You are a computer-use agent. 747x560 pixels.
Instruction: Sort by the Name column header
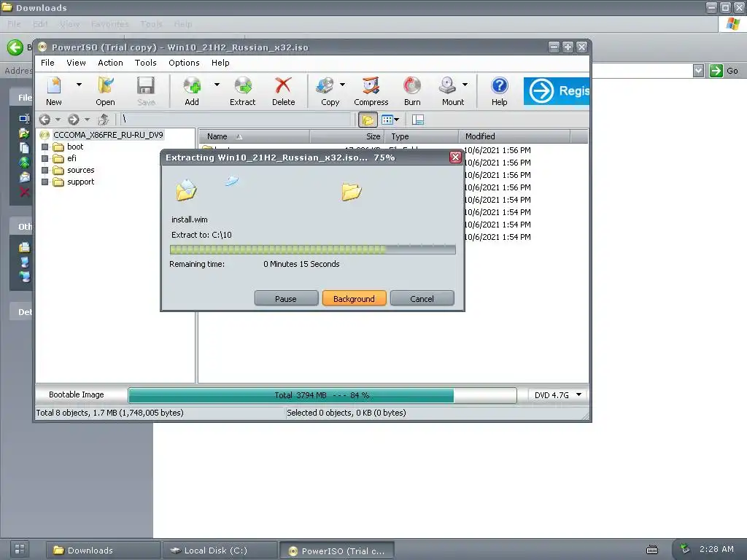[x=254, y=136]
